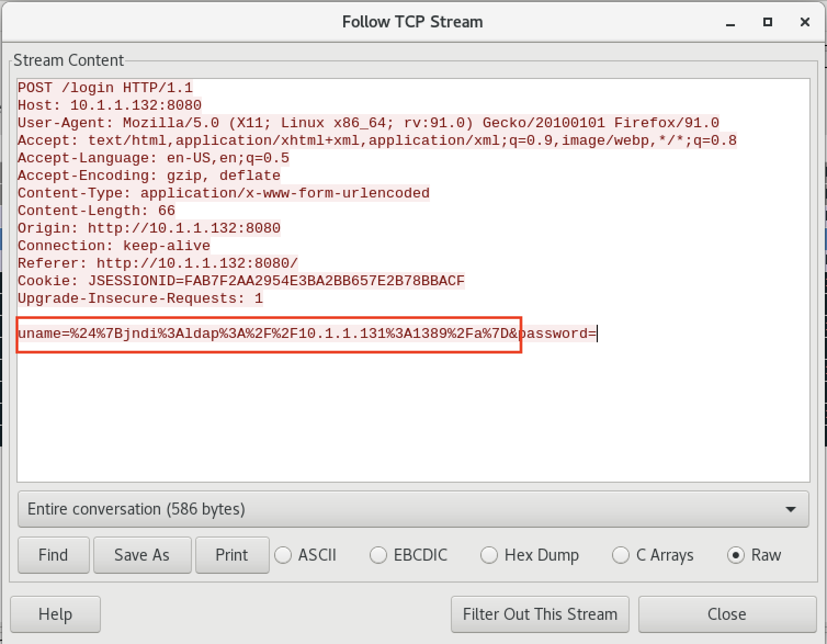
Task: Click the User-Agent header line
Action: coord(367,123)
